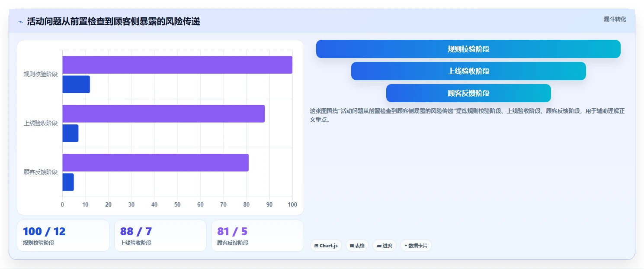This screenshot has width=644, height=269.
Task: Click the blue bar for 规则校验阶段
Action: [x=76, y=84]
